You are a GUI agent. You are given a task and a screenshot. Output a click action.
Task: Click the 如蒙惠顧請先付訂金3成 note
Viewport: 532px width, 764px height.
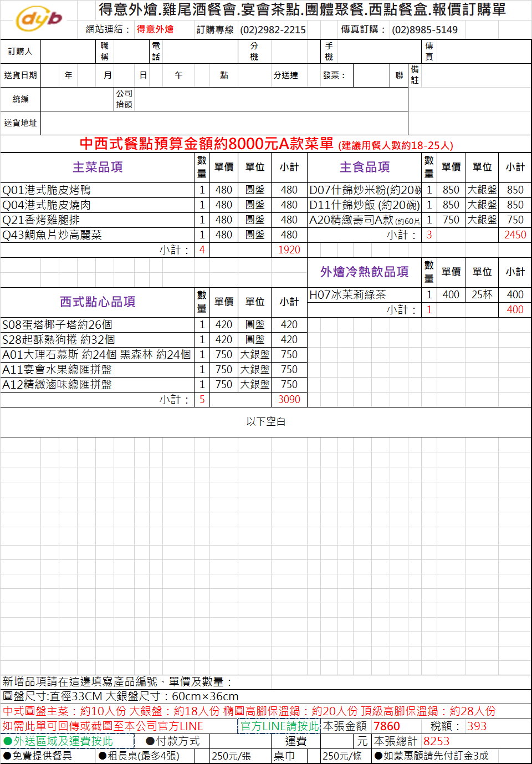pos(432,756)
